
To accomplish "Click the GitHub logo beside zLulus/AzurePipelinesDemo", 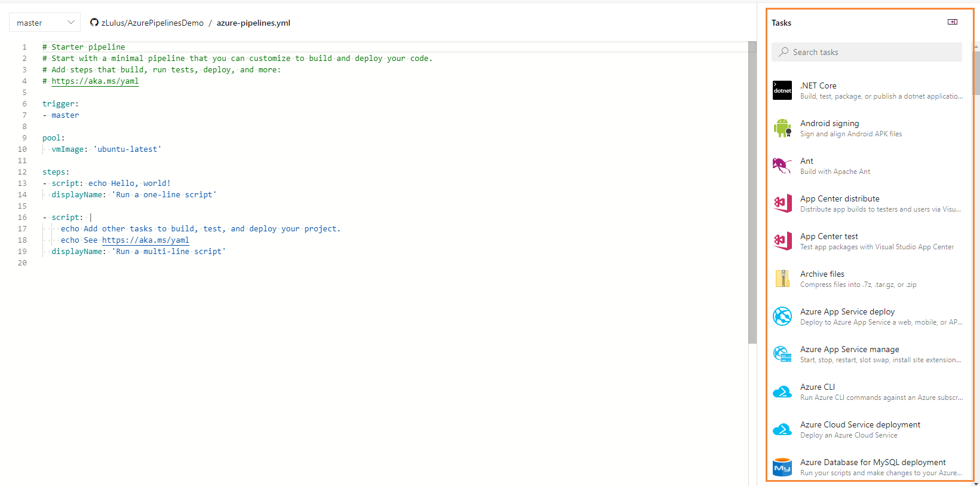I will pyautogui.click(x=94, y=23).
